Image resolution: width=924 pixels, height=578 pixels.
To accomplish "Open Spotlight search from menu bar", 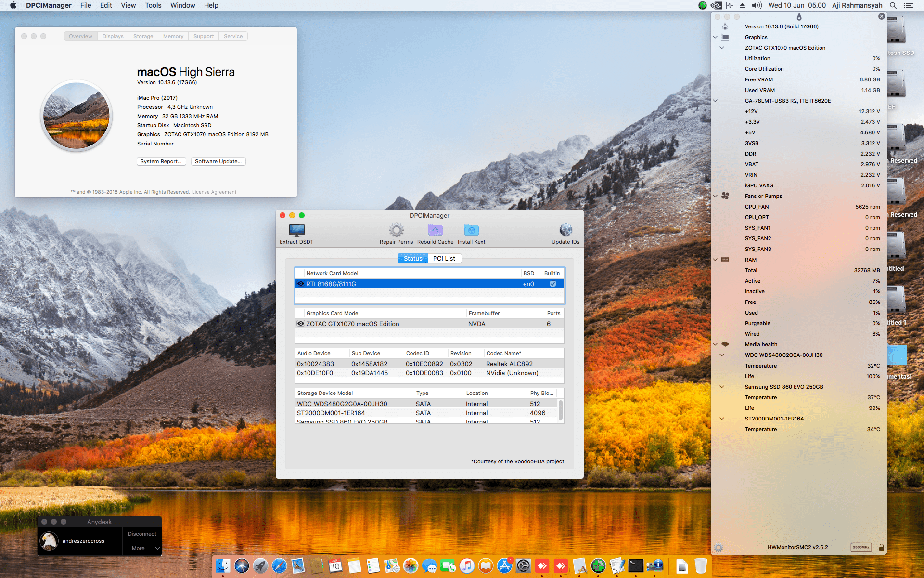I will coord(893,5).
